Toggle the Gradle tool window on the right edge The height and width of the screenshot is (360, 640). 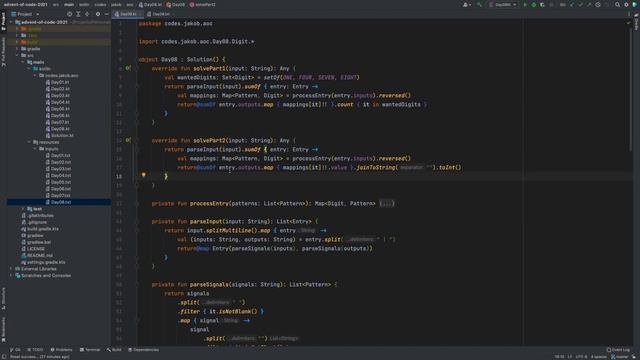tap(636, 21)
